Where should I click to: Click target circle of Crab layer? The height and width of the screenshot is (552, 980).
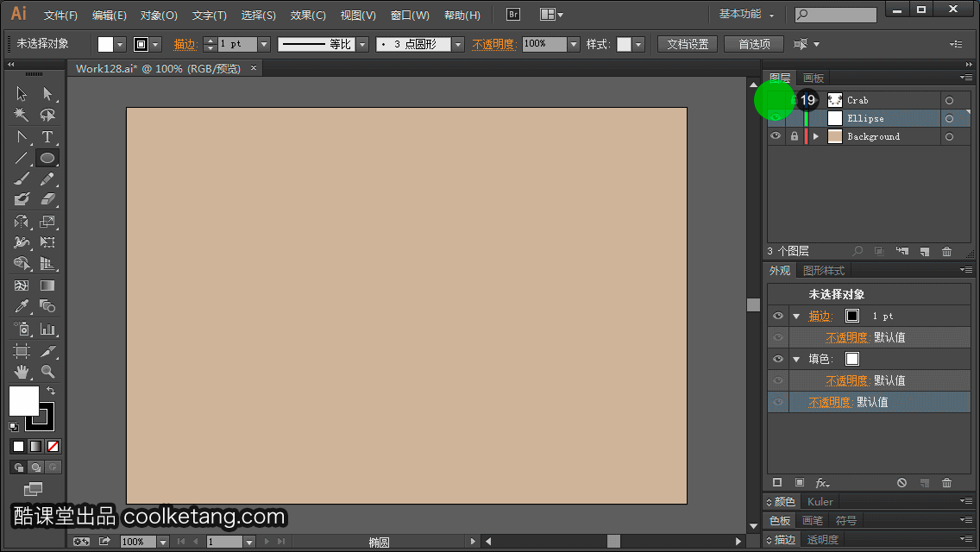coord(949,100)
